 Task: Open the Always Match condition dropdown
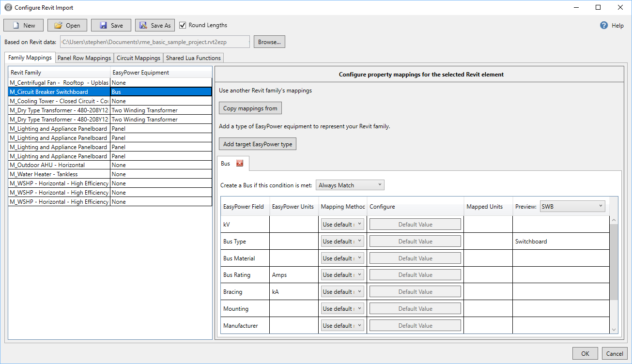coord(350,185)
